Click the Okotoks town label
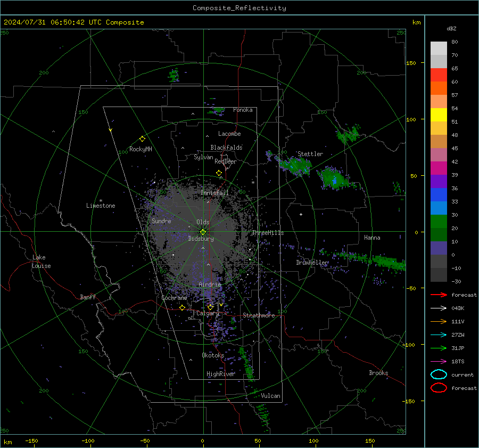The width and height of the screenshot is (479, 448). pos(213,355)
